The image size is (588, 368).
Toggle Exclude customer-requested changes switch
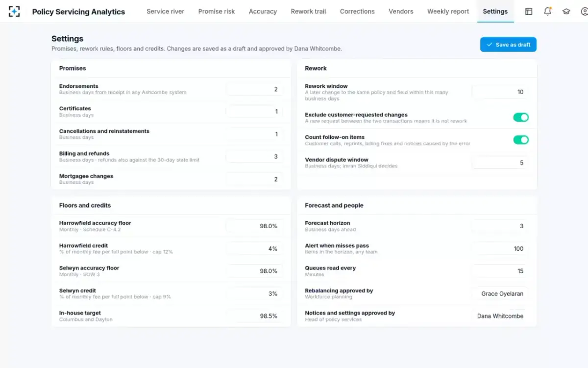coord(521,117)
